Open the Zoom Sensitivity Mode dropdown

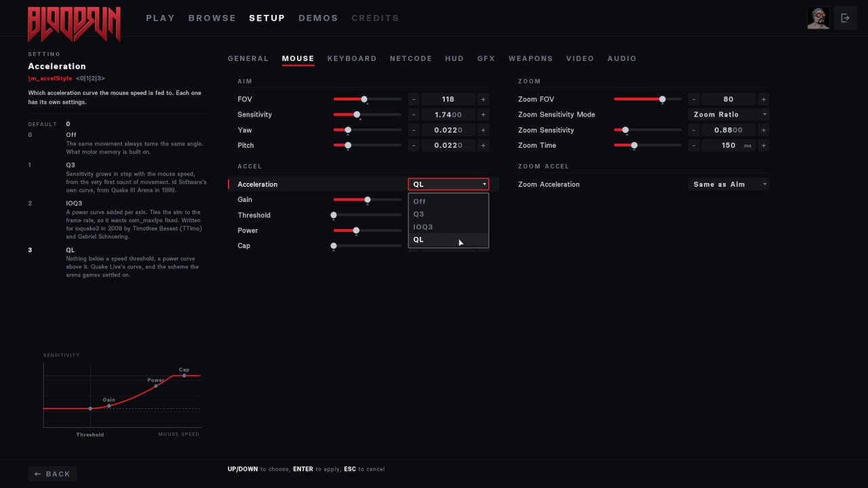tap(729, 115)
